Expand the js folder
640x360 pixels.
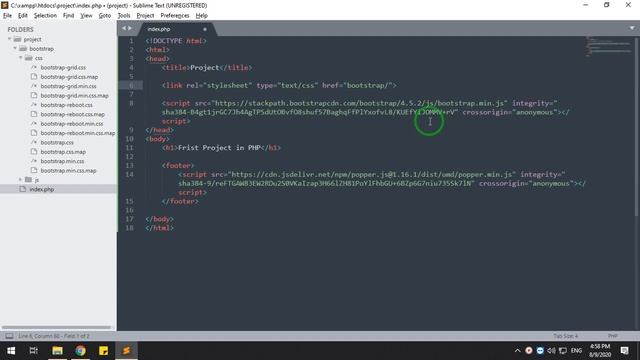click(x=20, y=180)
